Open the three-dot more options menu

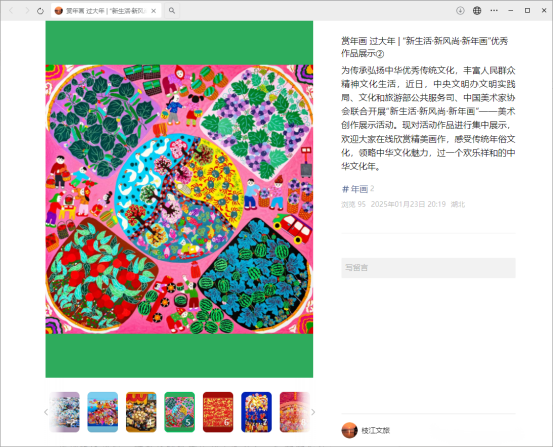494,11
